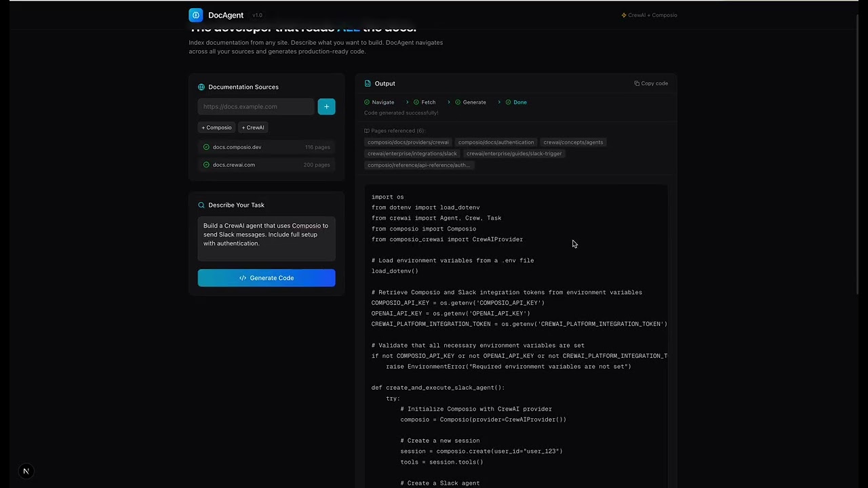Click the CrewAI + Composio label
This screenshot has width=868, height=488.
[x=649, y=15]
